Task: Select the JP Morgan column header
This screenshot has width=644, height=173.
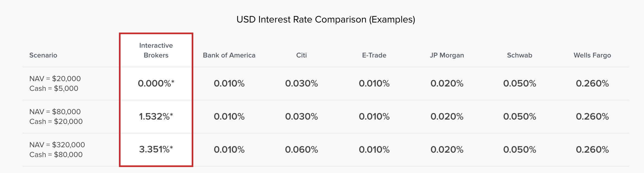Action: coord(447,55)
